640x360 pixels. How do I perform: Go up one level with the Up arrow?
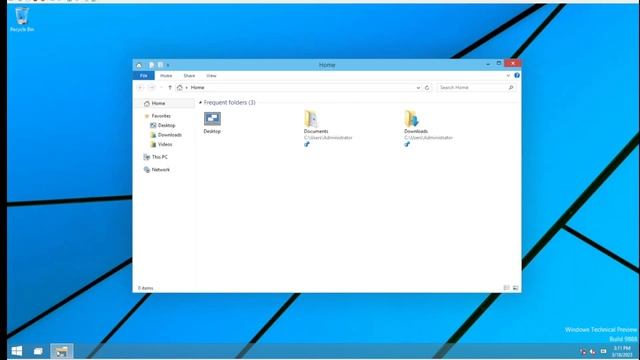(170, 88)
